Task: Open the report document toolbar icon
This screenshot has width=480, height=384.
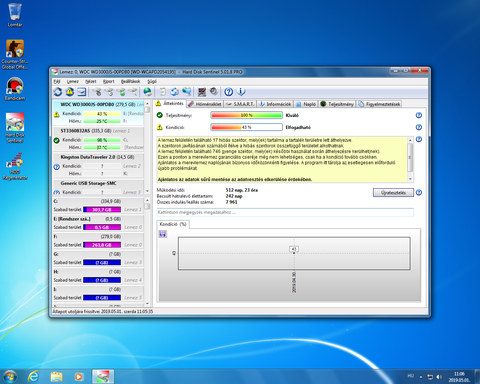Action: tap(162, 92)
